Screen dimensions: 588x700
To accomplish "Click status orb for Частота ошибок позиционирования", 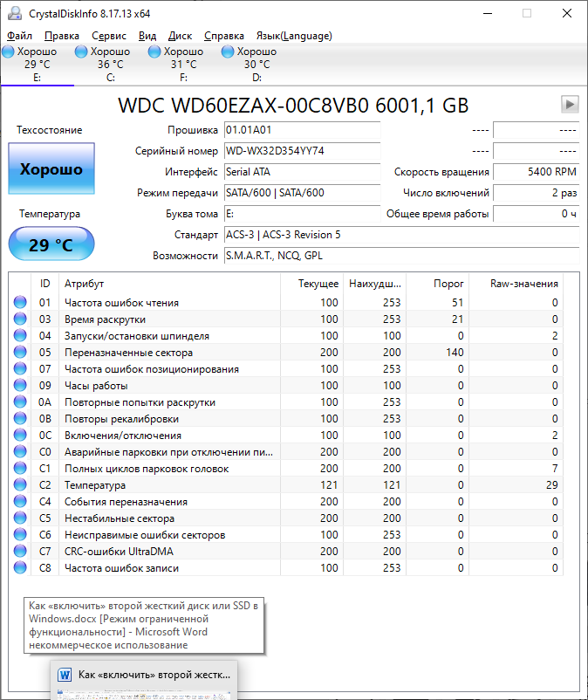I will (20, 368).
